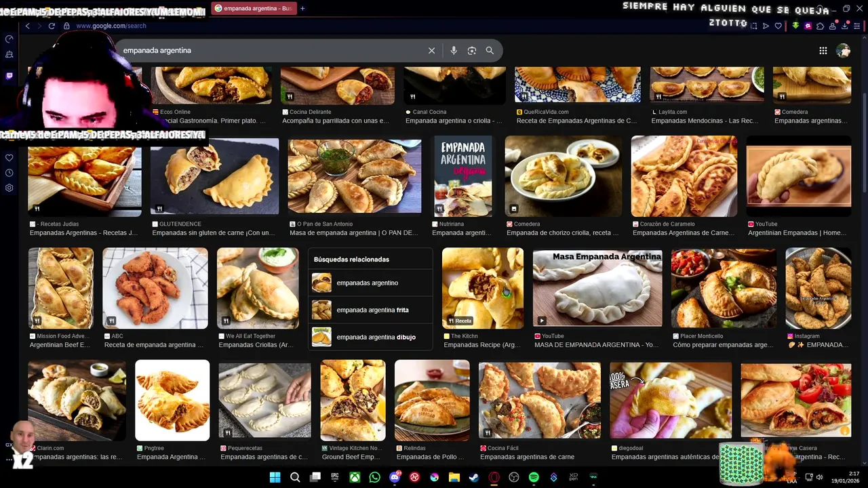Take a snapshot from the address bar
The width and height of the screenshot is (868, 488).
pyautogui.click(x=754, y=26)
